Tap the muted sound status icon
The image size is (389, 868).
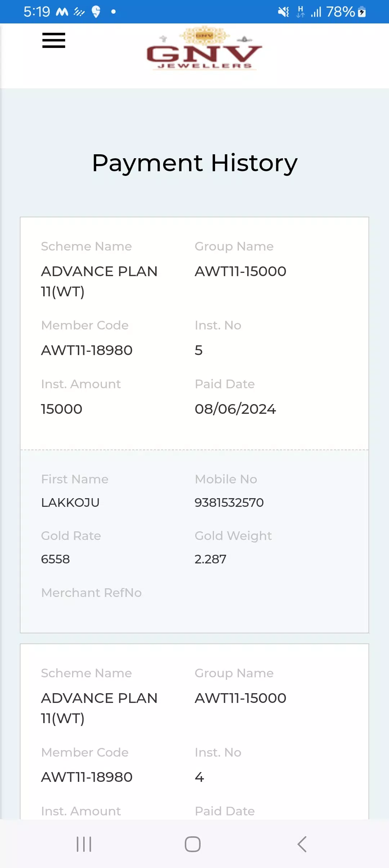pyautogui.click(x=283, y=12)
